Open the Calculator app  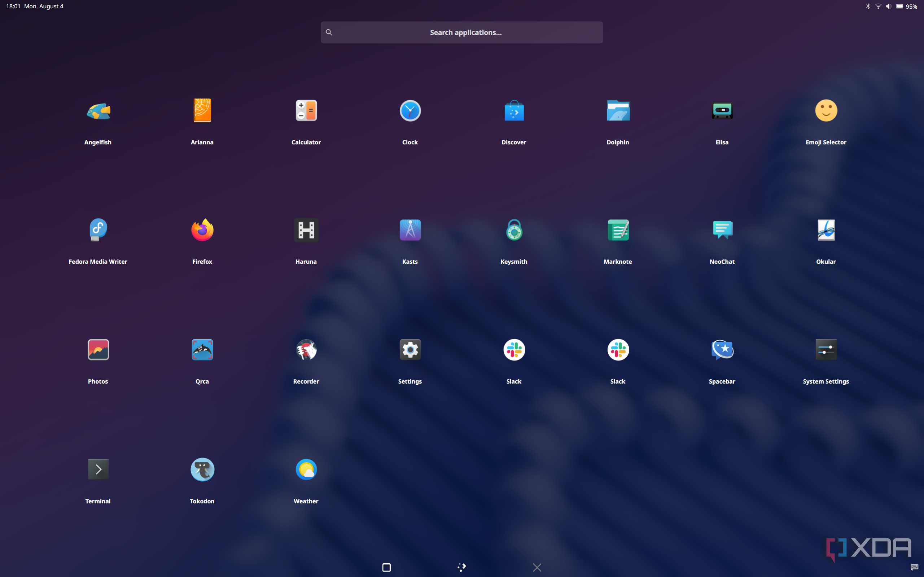306,111
